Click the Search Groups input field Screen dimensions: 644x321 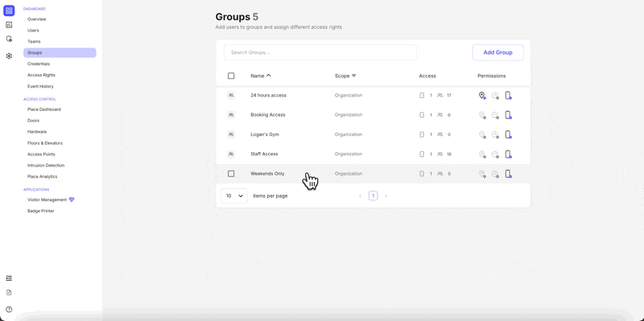pyautogui.click(x=320, y=52)
